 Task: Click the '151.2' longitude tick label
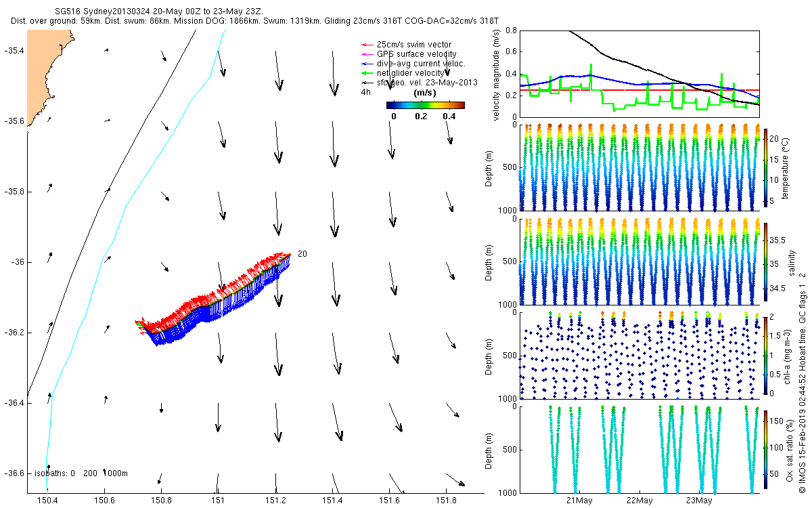point(275,500)
